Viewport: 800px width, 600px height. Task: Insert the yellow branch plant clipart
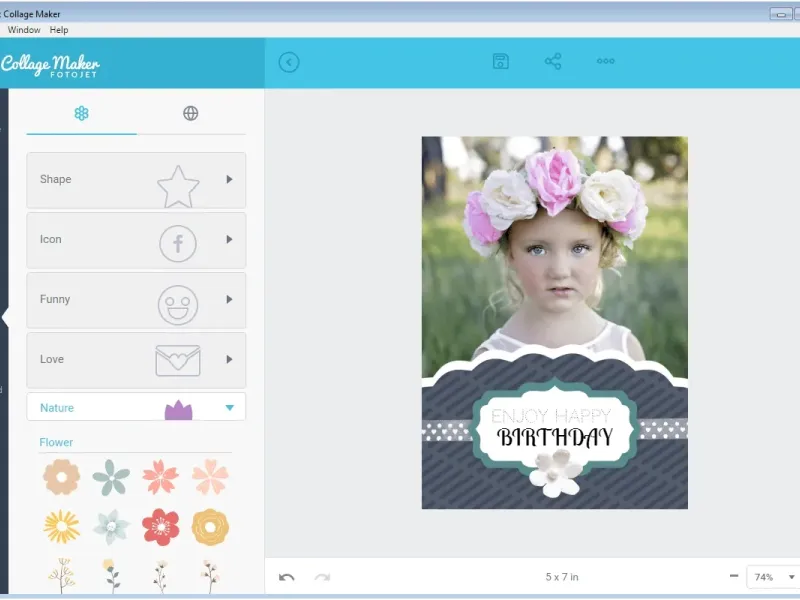[62, 576]
